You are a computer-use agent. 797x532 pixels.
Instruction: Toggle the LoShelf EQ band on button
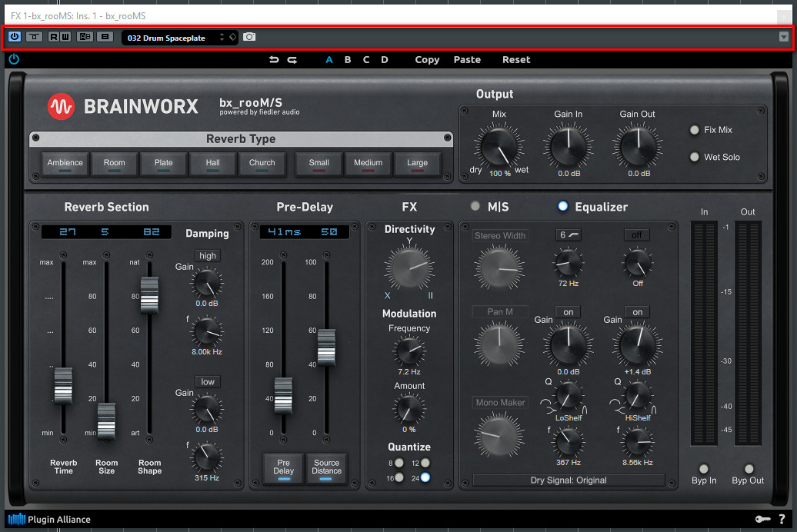569,312
